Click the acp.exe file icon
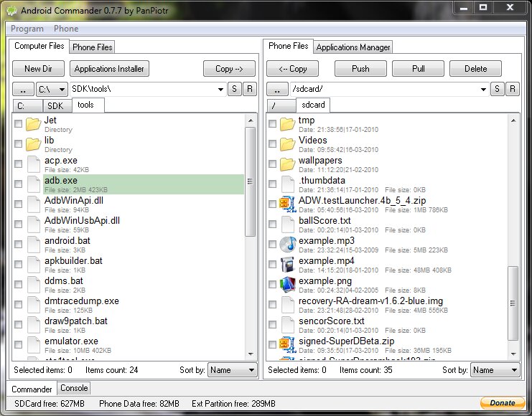532x416 pixels. coord(34,164)
